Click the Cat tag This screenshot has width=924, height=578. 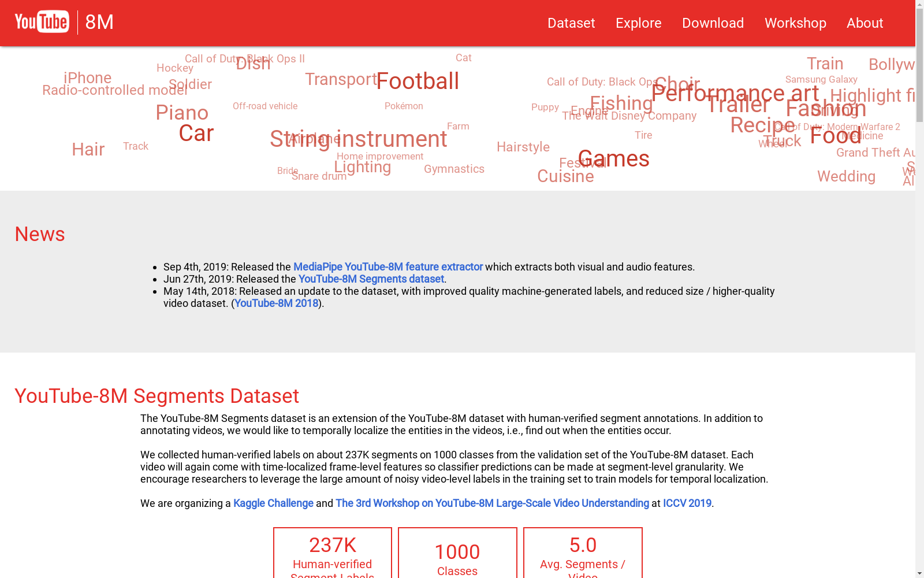pos(464,58)
